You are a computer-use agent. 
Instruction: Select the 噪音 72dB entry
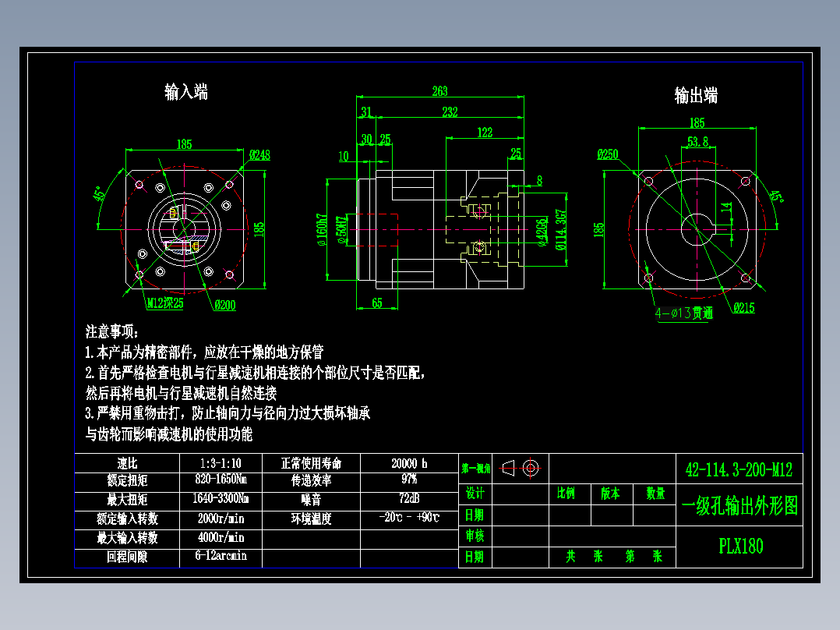click(x=409, y=499)
